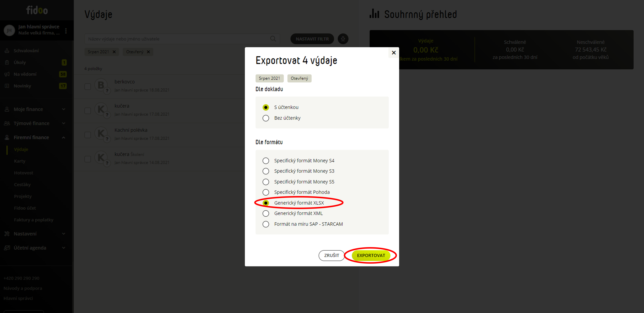Click the Souhrnný přehled chart icon
The height and width of the screenshot is (313, 644).
coord(374,13)
